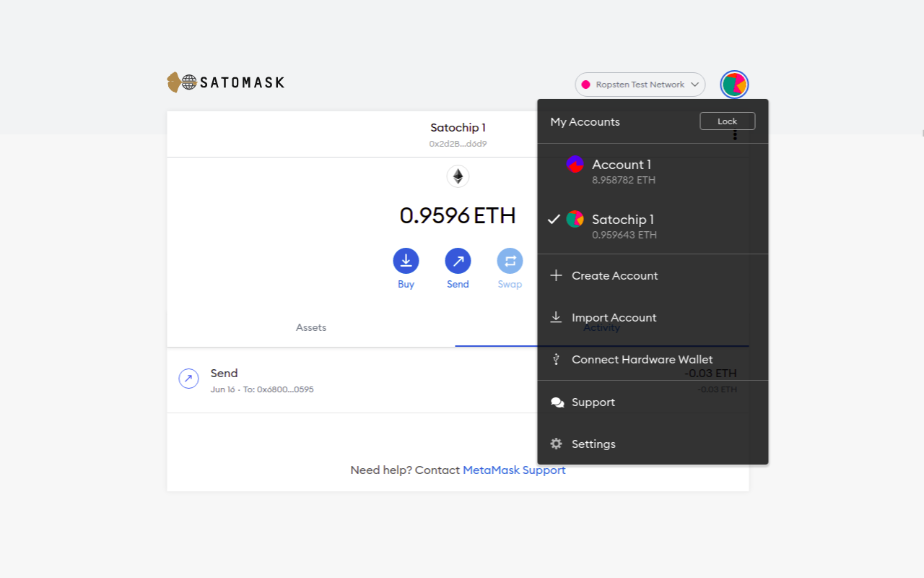Click the colorful account avatar in the header
This screenshot has height=578, width=924.
pyautogui.click(x=734, y=85)
